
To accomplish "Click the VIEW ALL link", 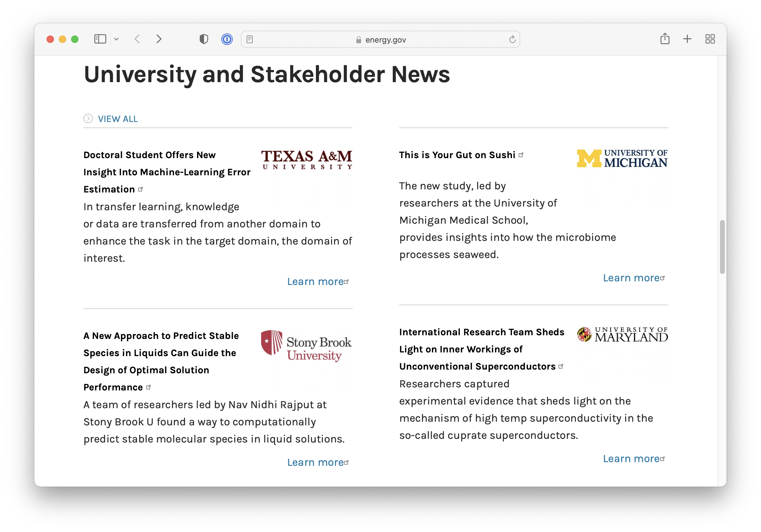I will point(118,119).
